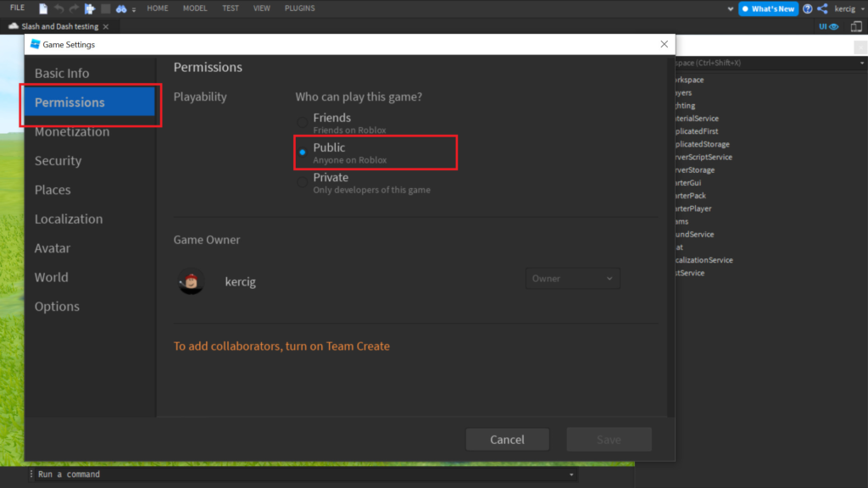Viewport: 868px width, 488px height.
Task: Click the Play test character icon
Action: (90, 8)
